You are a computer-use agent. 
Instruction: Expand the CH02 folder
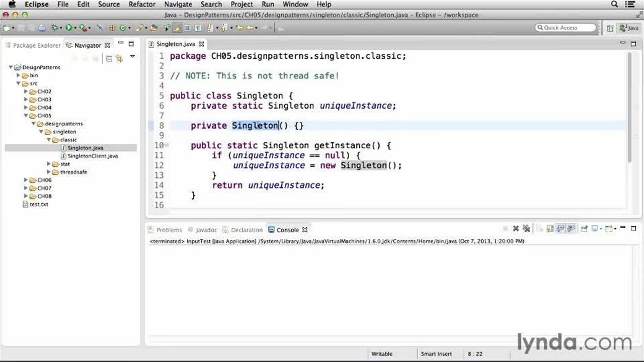pos(26,92)
